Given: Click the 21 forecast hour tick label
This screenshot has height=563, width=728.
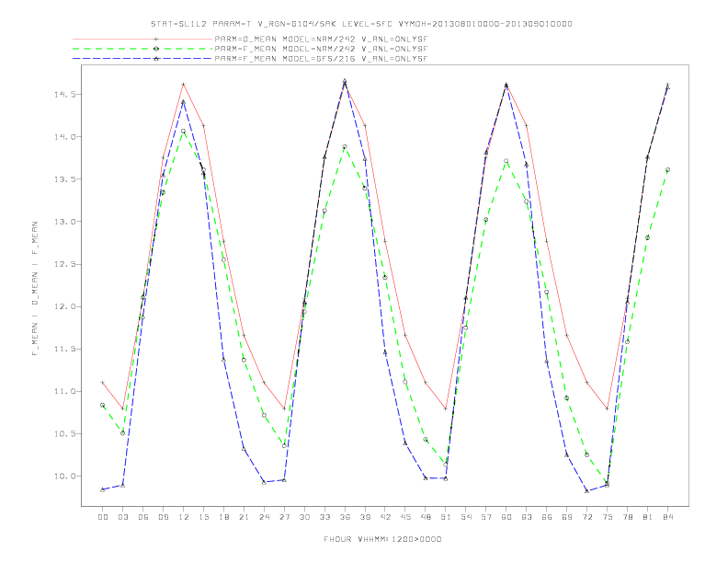Looking at the screenshot, I should [x=244, y=517].
